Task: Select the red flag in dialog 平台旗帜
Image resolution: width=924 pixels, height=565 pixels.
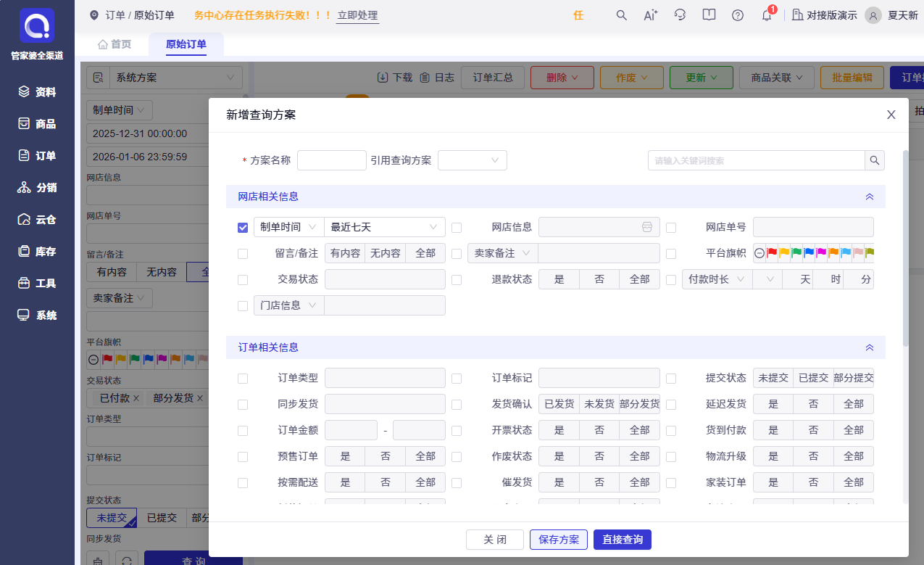Action: 772,253
